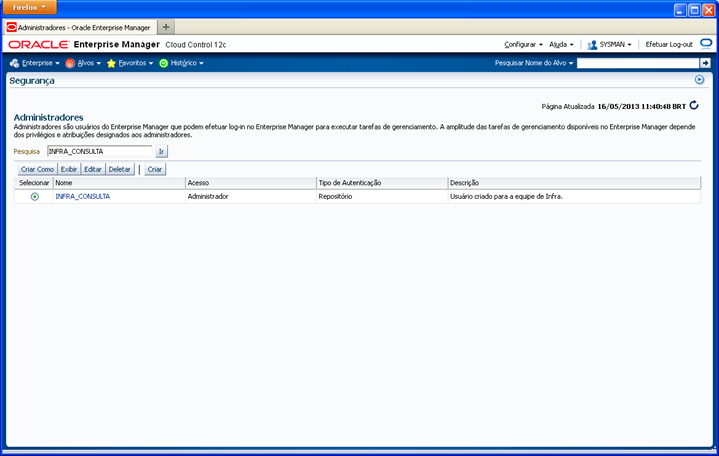719x456 pixels.
Task: Open the INFRA_CONSULTA administrator link
Action: [83, 196]
